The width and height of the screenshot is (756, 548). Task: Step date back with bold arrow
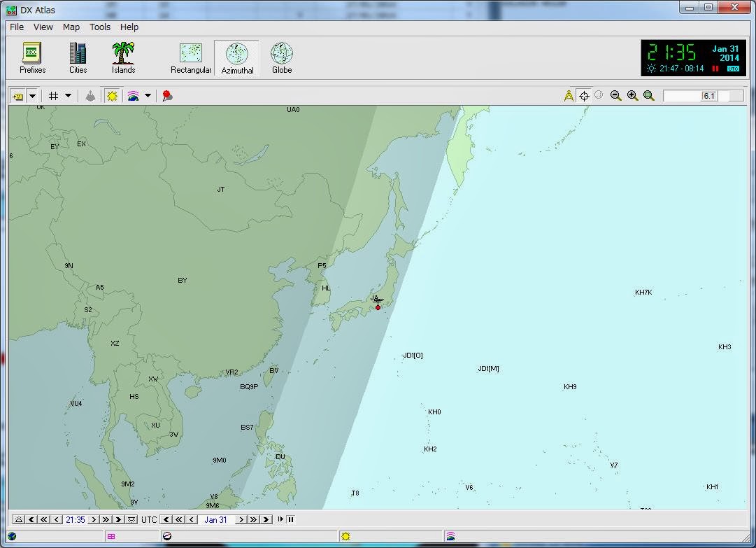[x=166, y=519]
